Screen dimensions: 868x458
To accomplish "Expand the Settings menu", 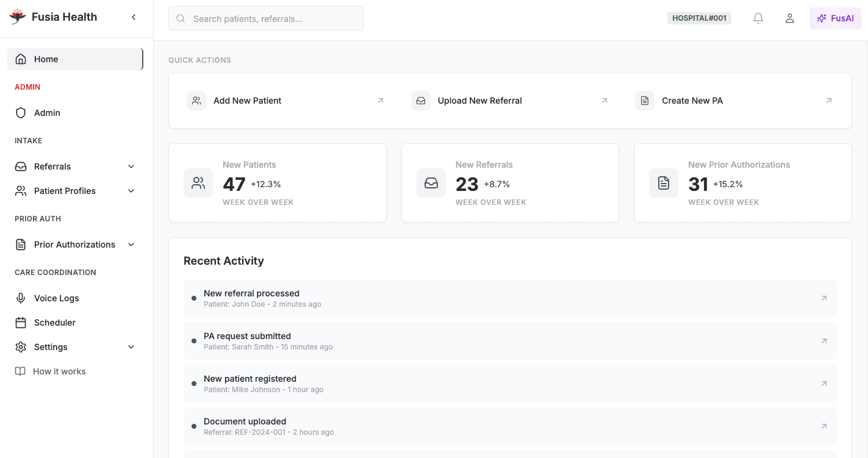I will pyautogui.click(x=131, y=346).
